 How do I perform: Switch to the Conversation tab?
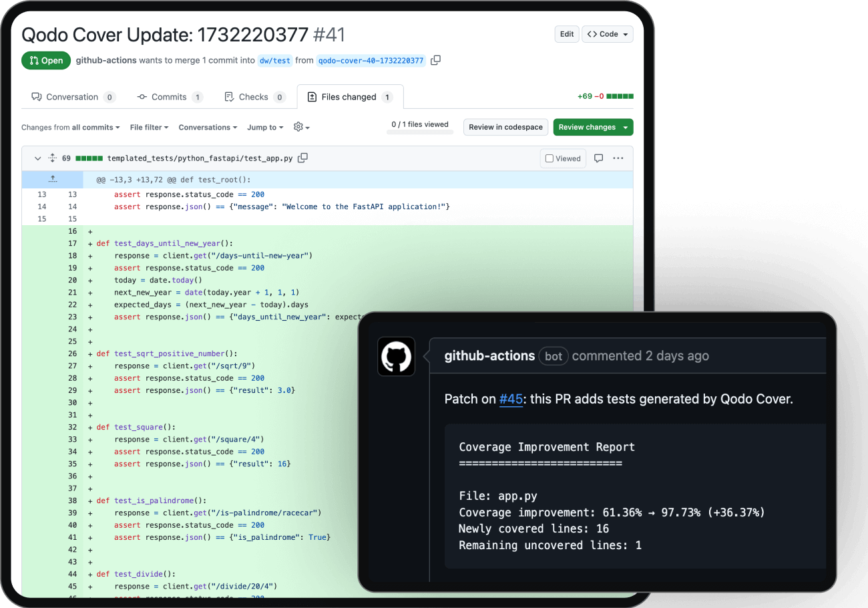click(73, 97)
